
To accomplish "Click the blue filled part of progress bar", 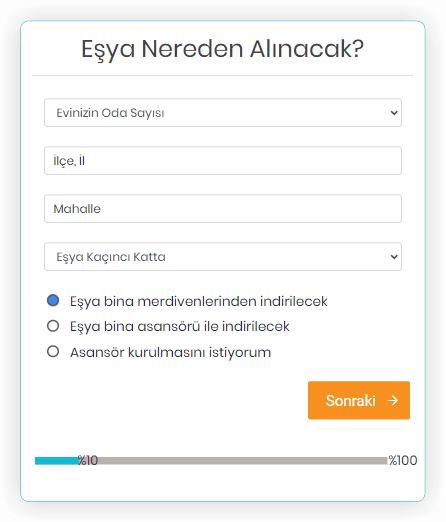I will (x=57, y=461).
